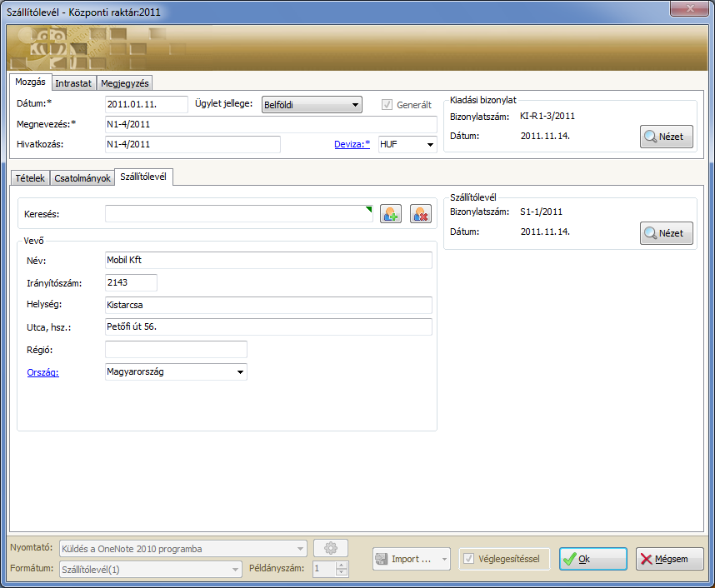Toggle the Véglegesítéssel checkbox

click(468, 559)
